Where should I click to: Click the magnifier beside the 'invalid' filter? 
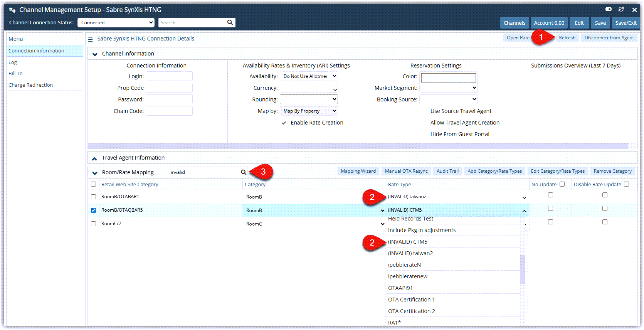click(244, 172)
